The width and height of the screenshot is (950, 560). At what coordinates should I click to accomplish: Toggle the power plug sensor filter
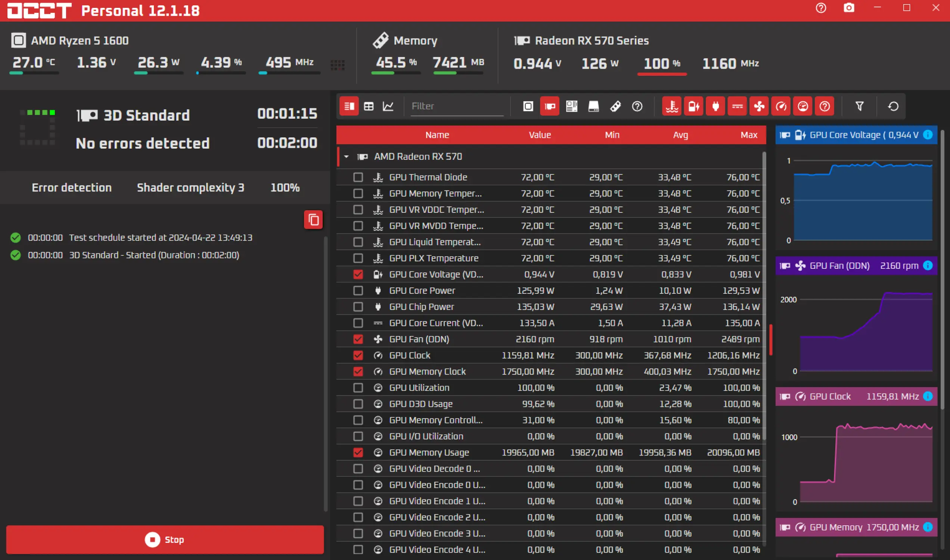(715, 106)
